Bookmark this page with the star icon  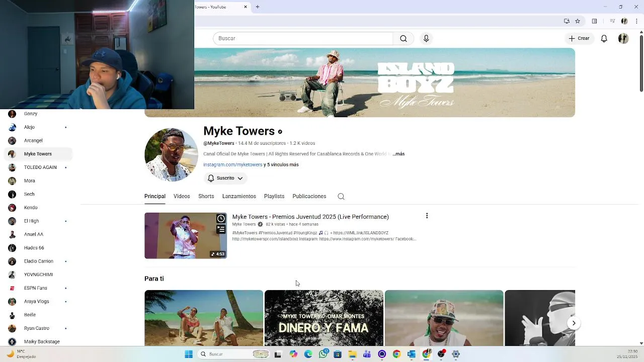click(x=578, y=21)
